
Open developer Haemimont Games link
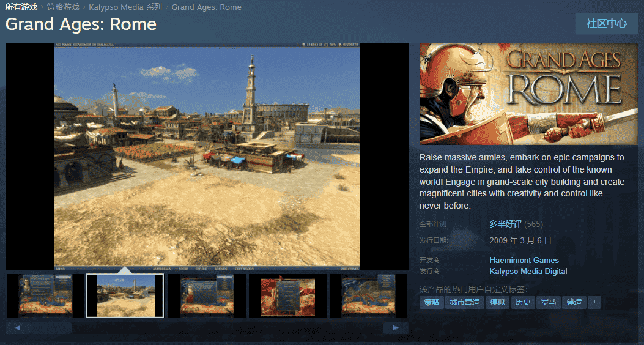click(x=524, y=261)
